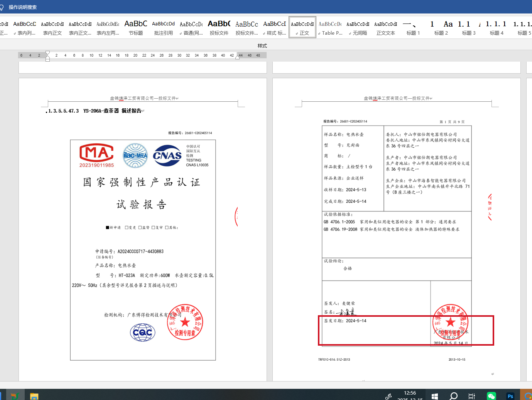Select the 普通(网 style

[191, 28]
